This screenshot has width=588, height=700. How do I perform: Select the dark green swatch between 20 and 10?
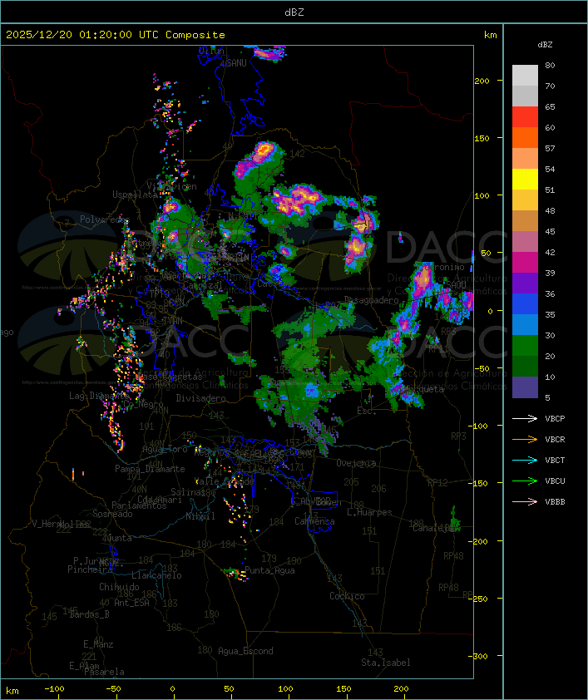(x=525, y=367)
